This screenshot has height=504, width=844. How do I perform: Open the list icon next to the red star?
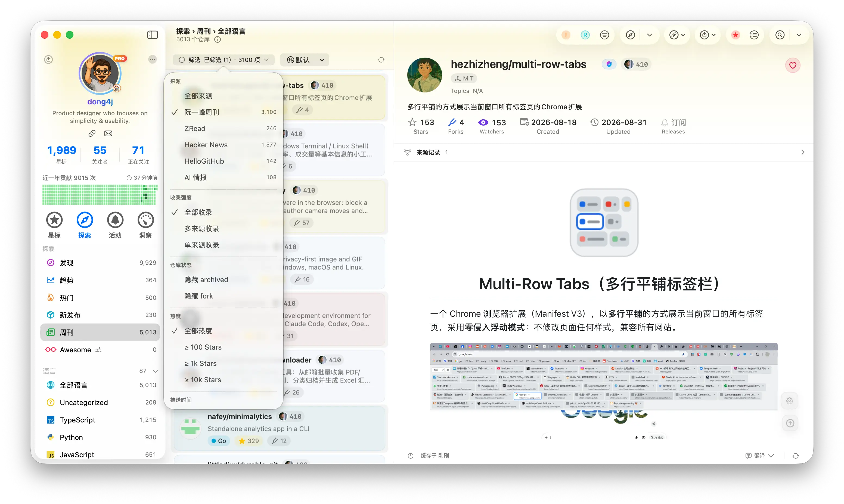pos(754,35)
